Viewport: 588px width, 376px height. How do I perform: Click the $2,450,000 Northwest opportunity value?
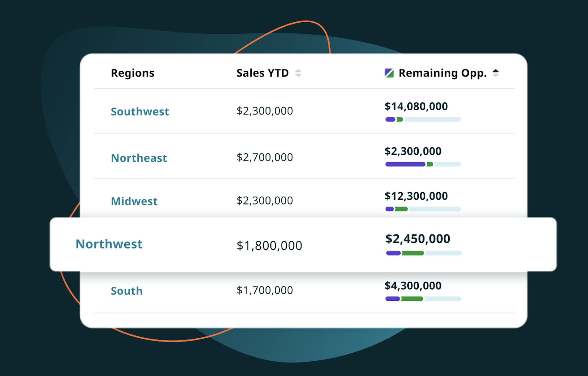click(418, 239)
